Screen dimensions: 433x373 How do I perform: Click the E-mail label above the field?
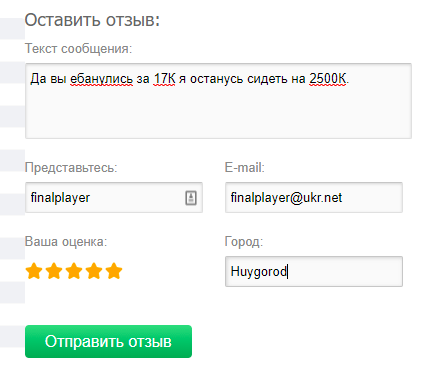[245, 167]
